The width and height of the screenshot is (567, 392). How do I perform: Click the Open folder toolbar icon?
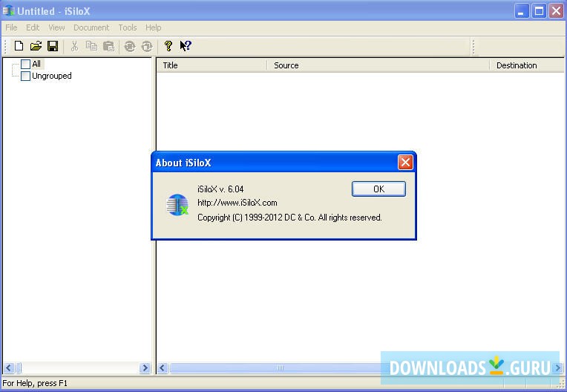pos(36,46)
